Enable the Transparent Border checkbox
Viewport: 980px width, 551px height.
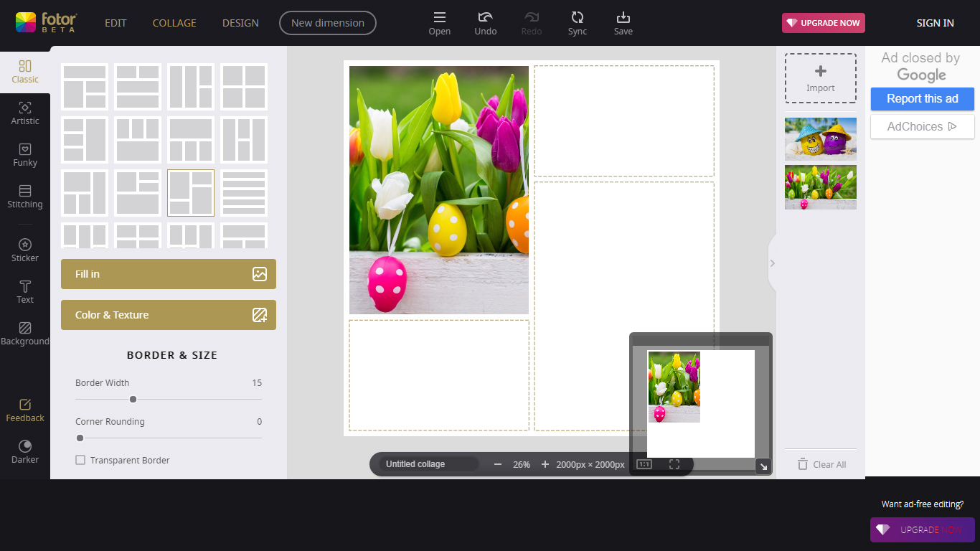[80, 460]
